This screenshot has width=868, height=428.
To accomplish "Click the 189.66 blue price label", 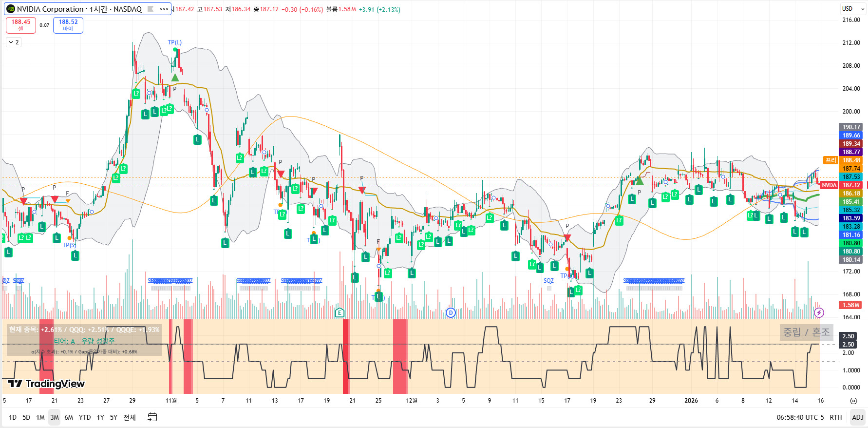I will [x=851, y=136].
